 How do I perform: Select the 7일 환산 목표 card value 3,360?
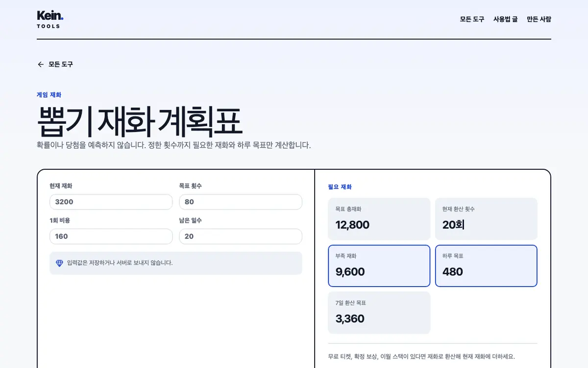click(350, 319)
